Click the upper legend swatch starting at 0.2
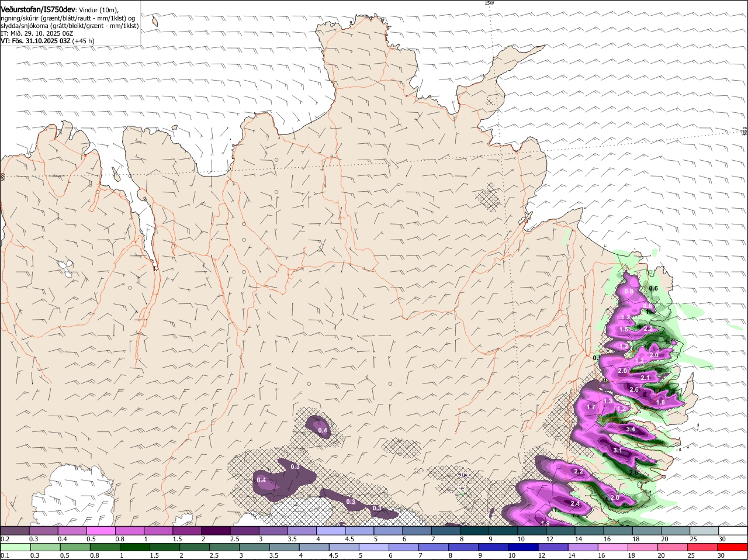This screenshot has width=748, height=560. pyautogui.click(x=15, y=531)
